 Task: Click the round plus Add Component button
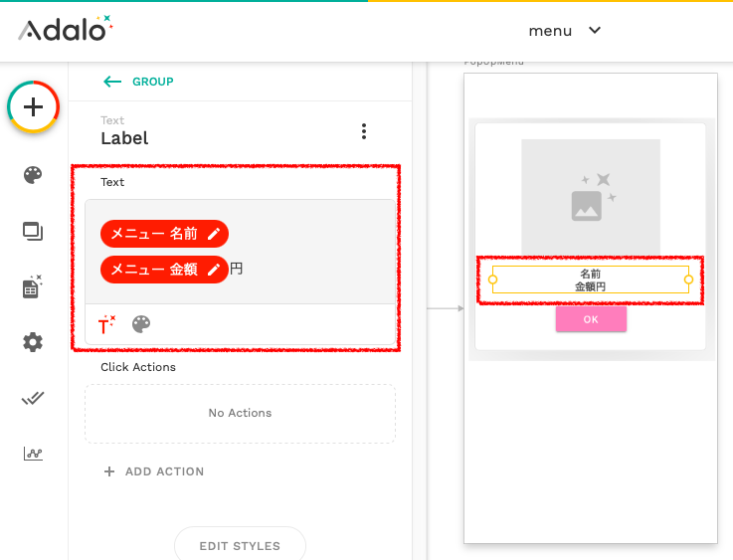click(x=33, y=107)
